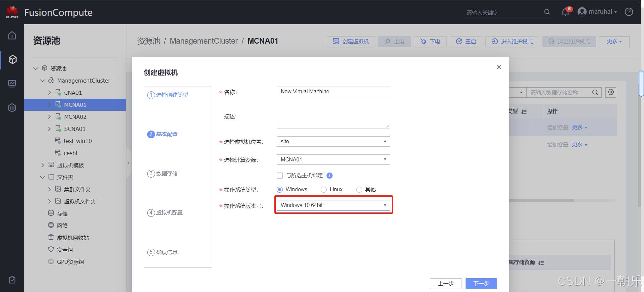The height and width of the screenshot is (292, 644).
Task: Click ManagementCluster in the breadcrumb
Action: click(204, 41)
